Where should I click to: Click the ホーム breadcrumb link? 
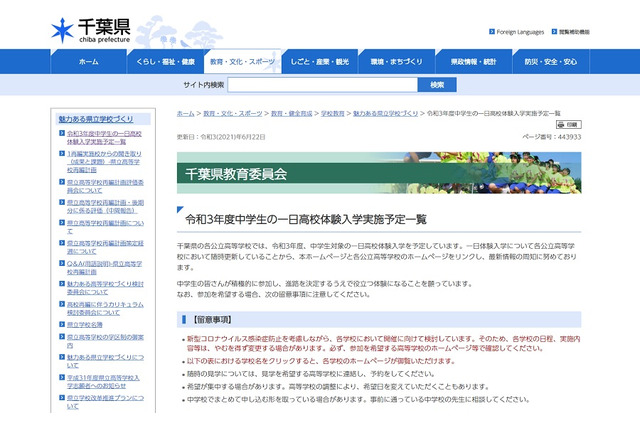click(185, 113)
